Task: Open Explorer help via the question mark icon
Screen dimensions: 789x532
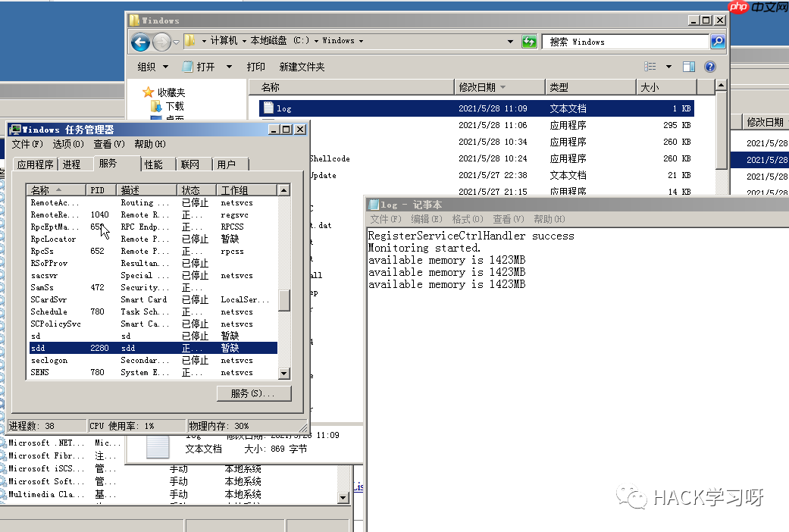Action: coord(709,66)
